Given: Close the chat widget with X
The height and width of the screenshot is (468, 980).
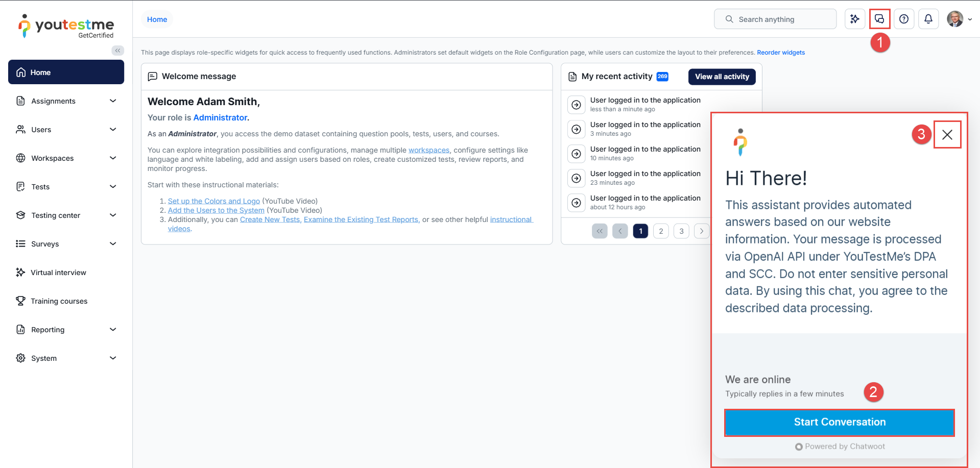Looking at the screenshot, I should pyautogui.click(x=947, y=135).
